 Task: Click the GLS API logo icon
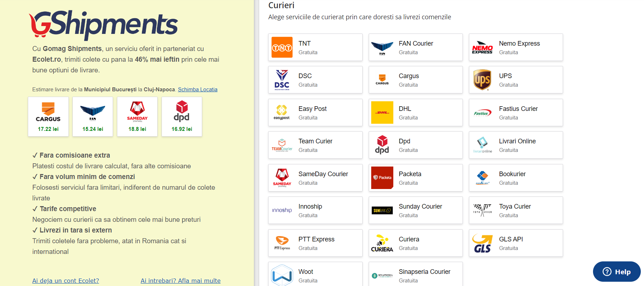point(482,243)
